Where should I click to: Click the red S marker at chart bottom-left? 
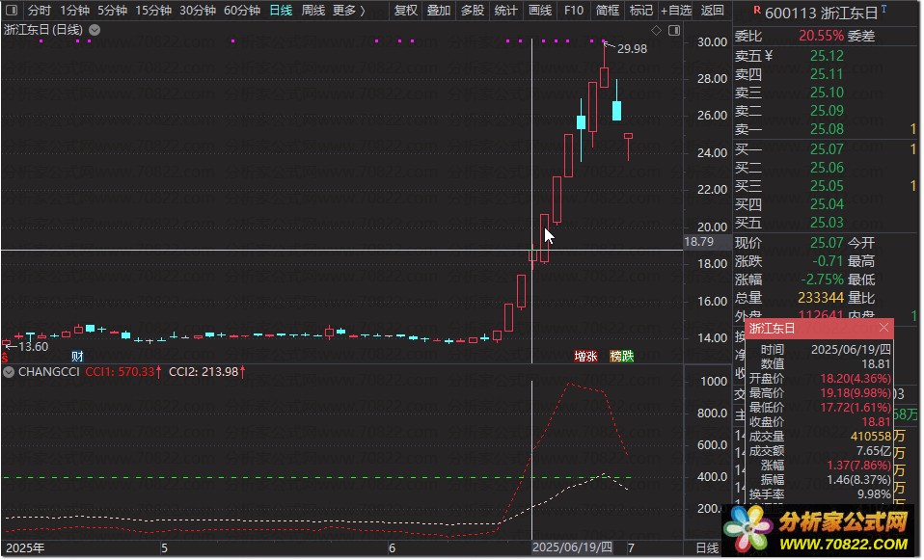click(5, 358)
